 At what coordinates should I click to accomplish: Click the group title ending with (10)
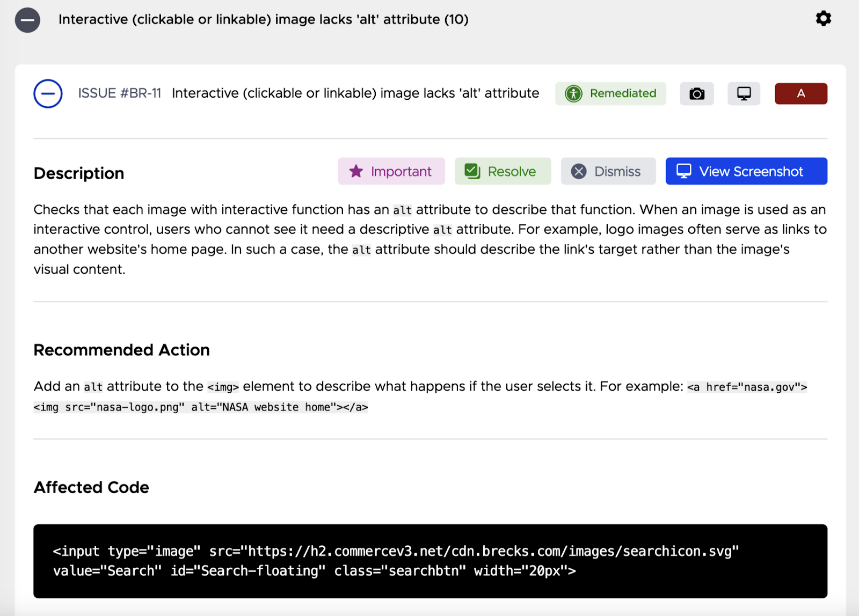click(263, 19)
